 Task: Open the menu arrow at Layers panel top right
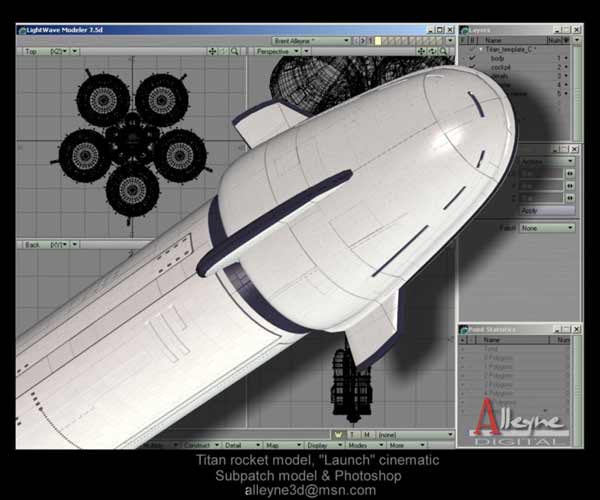pyautogui.click(x=577, y=40)
